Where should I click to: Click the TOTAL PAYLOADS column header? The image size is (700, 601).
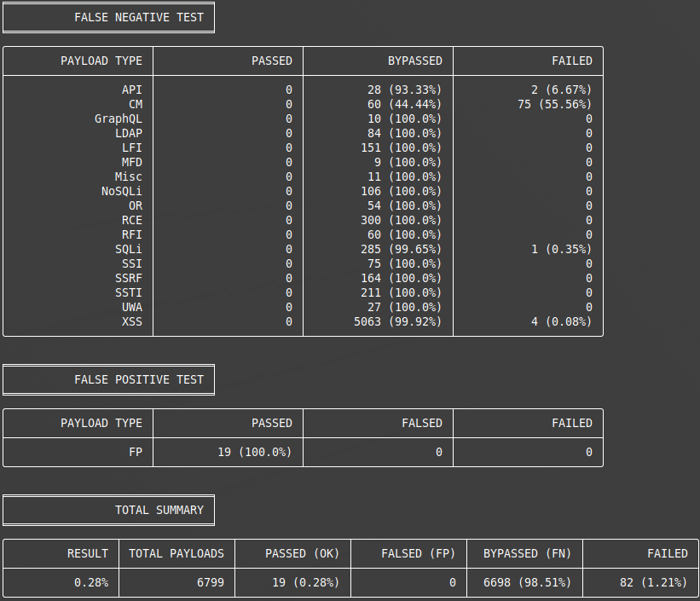176,553
